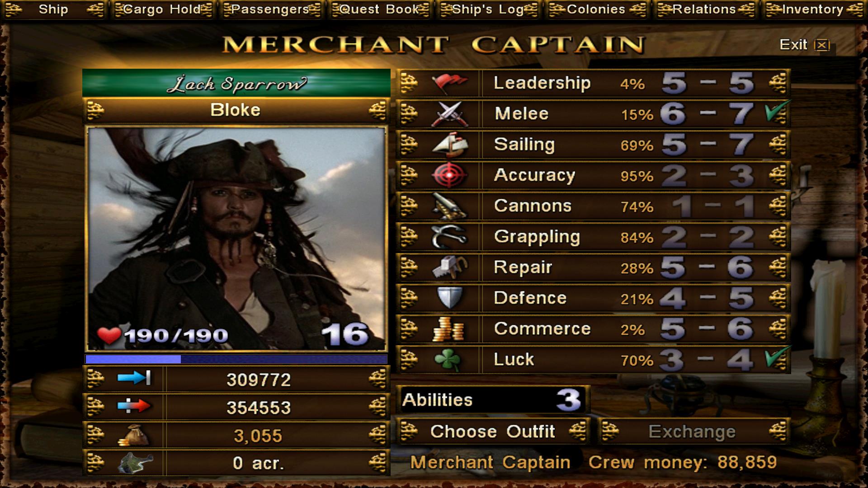Click the red target Accuracy icon

[x=449, y=175]
